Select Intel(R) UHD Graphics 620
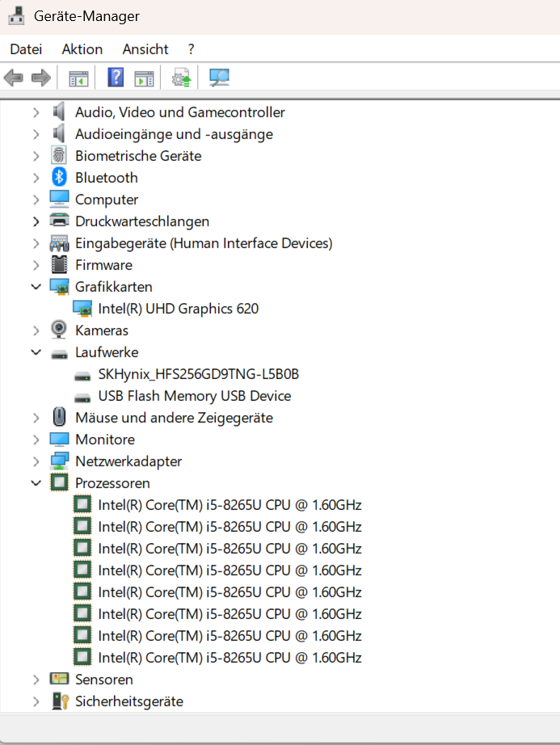The height and width of the screenshot is (745, 560). pyautogui.click(x=178, y=309)
